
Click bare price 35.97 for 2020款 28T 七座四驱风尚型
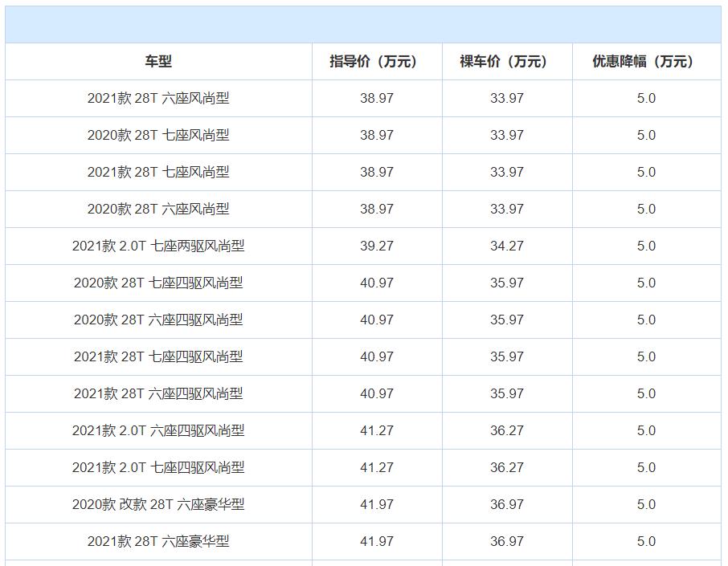point(507,283)
